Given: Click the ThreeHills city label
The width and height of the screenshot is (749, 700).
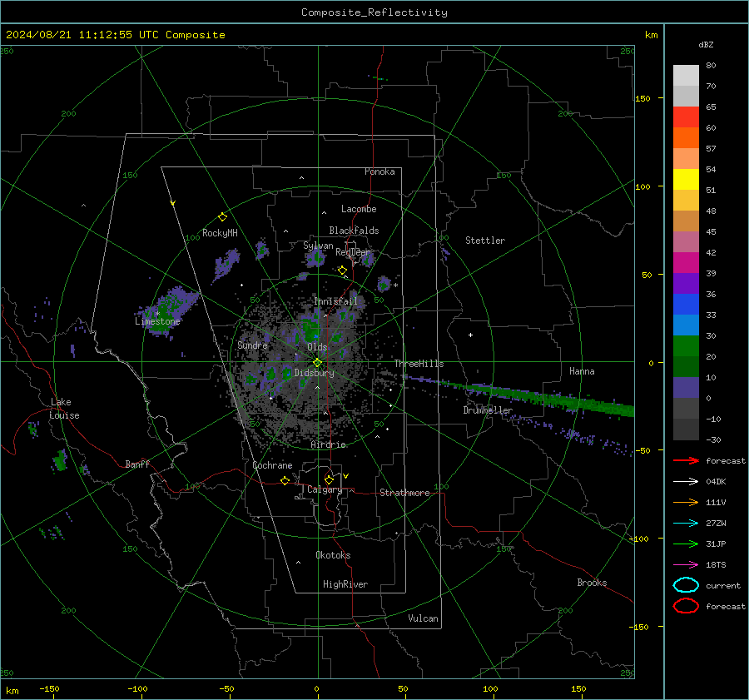Looking at the screenshot, I should [419, 364].
